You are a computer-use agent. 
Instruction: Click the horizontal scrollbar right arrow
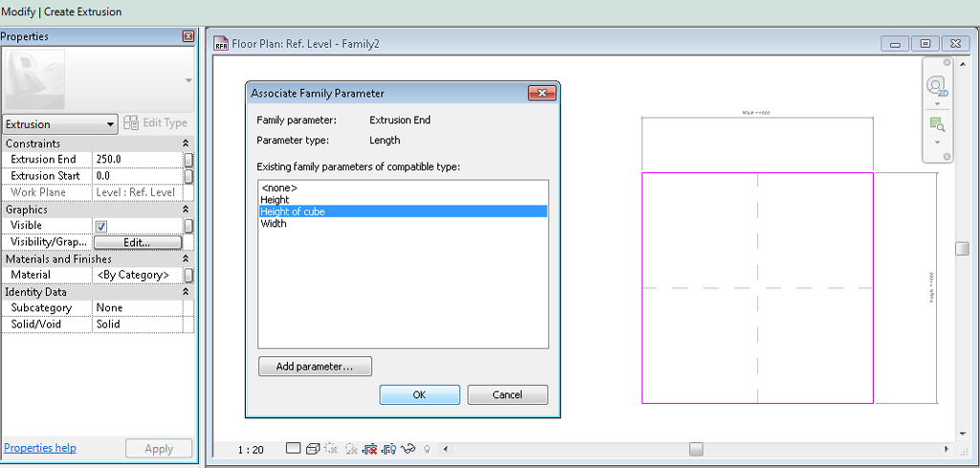tap(947, 449)
